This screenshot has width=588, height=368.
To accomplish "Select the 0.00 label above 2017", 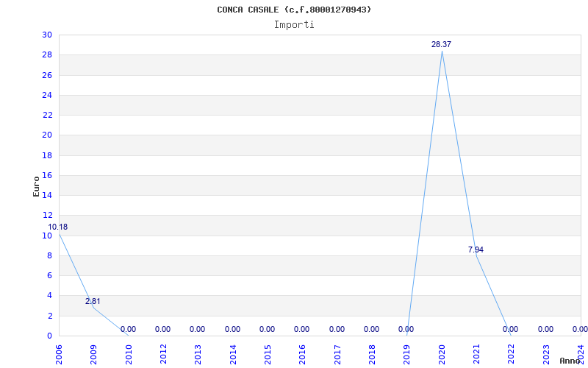I will click(337, 329).
